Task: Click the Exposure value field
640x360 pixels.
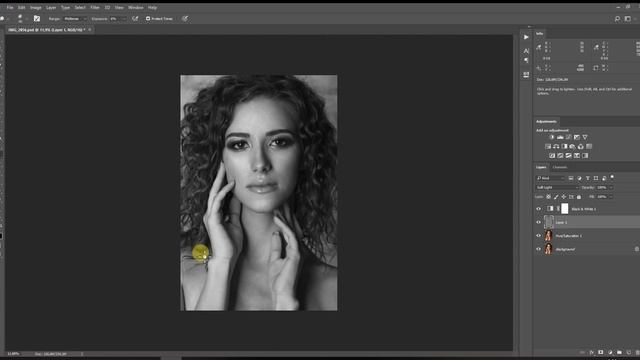Action: pyautogui.click(x=115, y=19)
